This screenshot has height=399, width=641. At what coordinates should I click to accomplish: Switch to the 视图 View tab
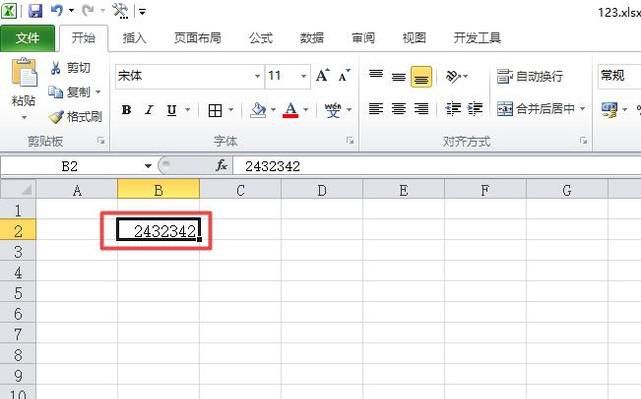414,38
